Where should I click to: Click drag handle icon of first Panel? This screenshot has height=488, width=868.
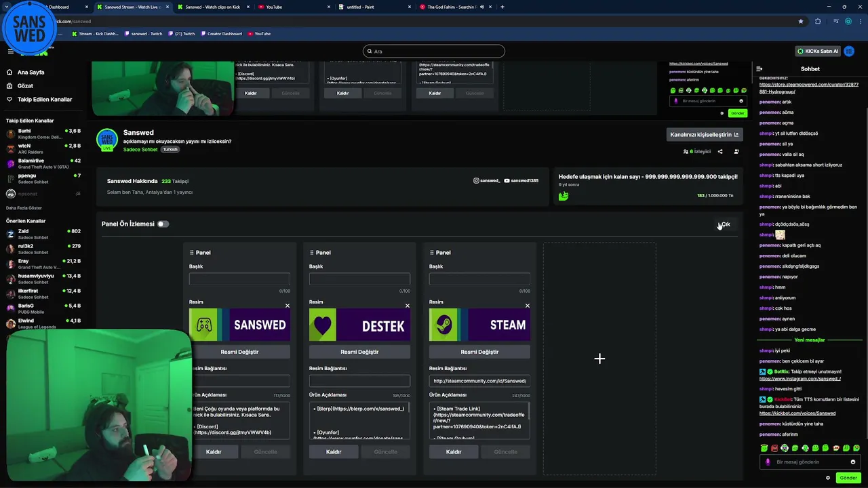tap(192, 252)
